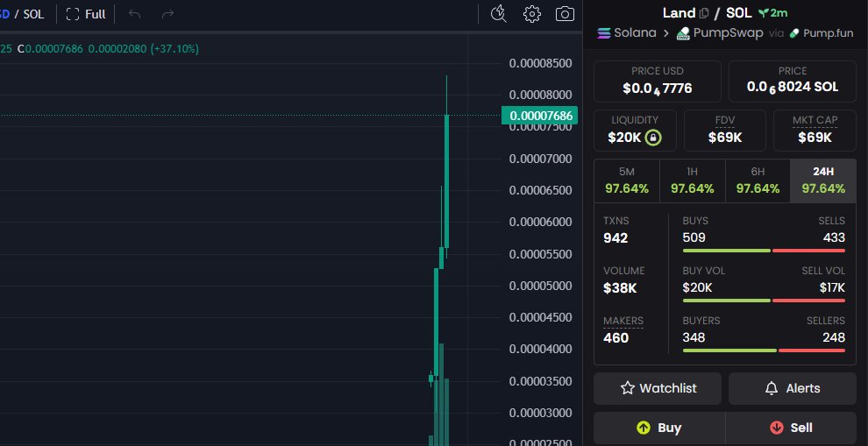Toggle Full screen chart mode
868x446 pixels.
click(86, 14)
